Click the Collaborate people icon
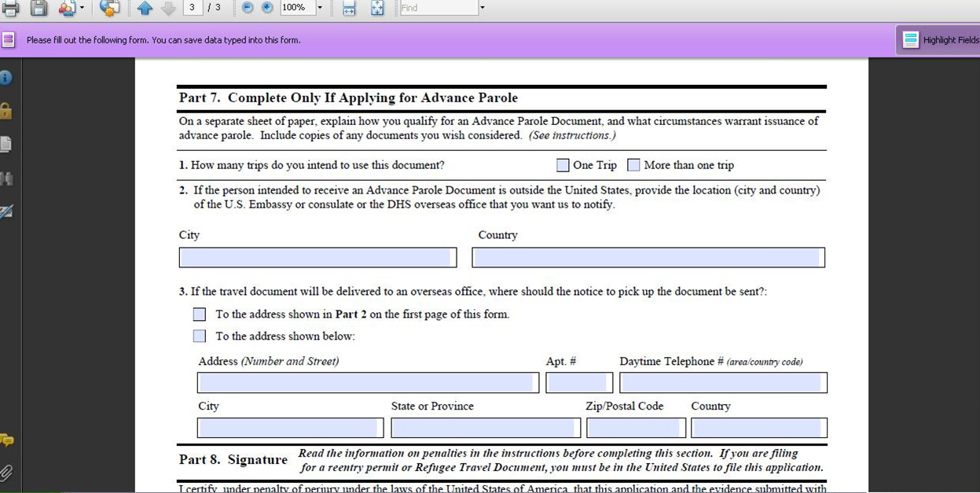 point(67,8)
